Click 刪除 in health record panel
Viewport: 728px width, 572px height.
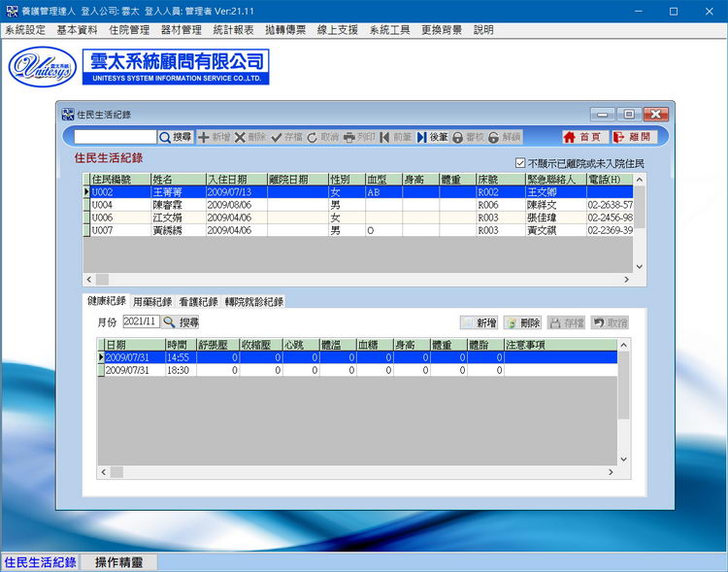522,322
